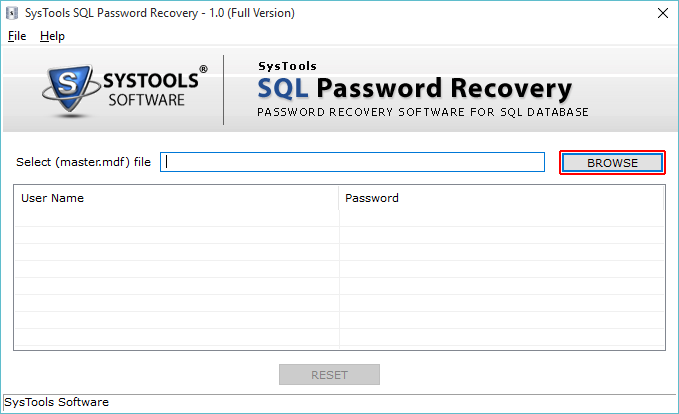Open the File menu
The width and height of the screenshot is (679, 414).
[17, 36]
